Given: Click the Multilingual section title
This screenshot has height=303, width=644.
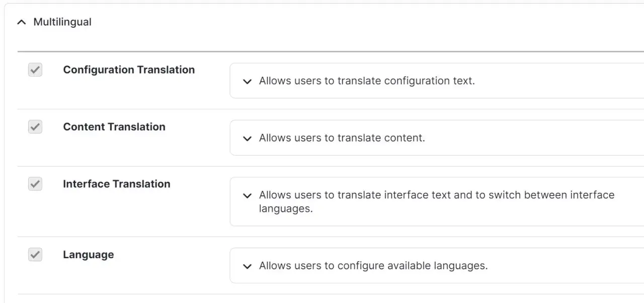Looking at the screenshot, I should [x=62, y=22].
